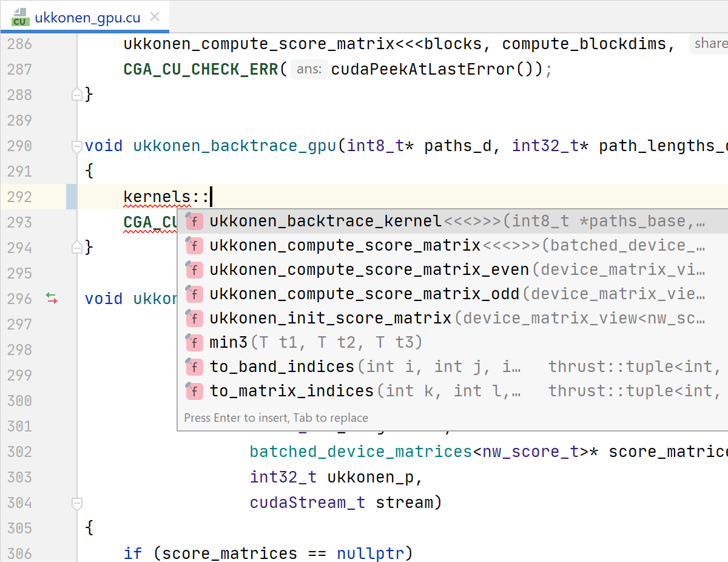This screenshot has height=562, width=728.
Task: Click line number 292 in gutter
Action: pyautogui.click(x=19, y=197)
